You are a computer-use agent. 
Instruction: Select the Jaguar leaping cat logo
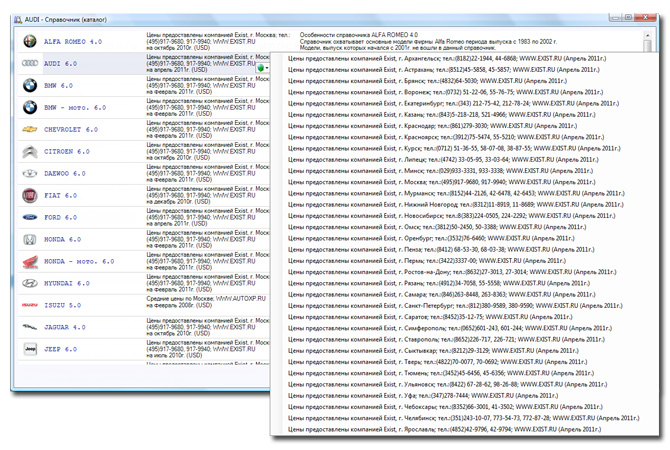pos(29,327)
